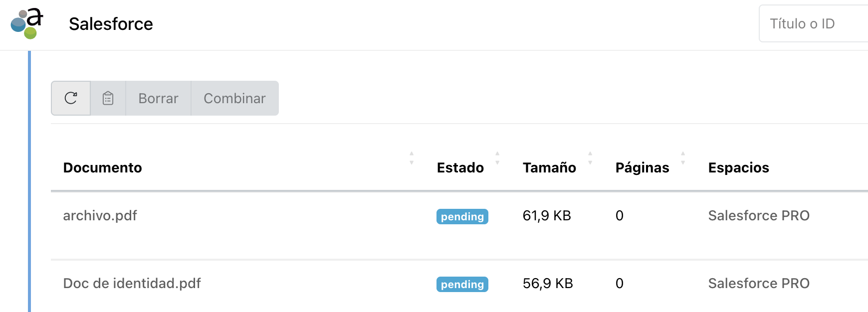
Task: Click the Documento column header
Action: [102, 167]
